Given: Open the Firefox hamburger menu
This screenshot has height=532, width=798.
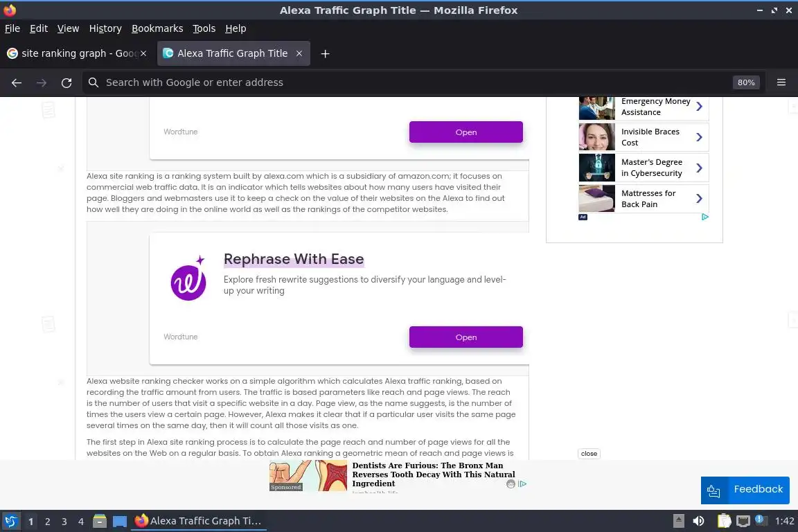Looking at the screenshot, I should 781,82.
